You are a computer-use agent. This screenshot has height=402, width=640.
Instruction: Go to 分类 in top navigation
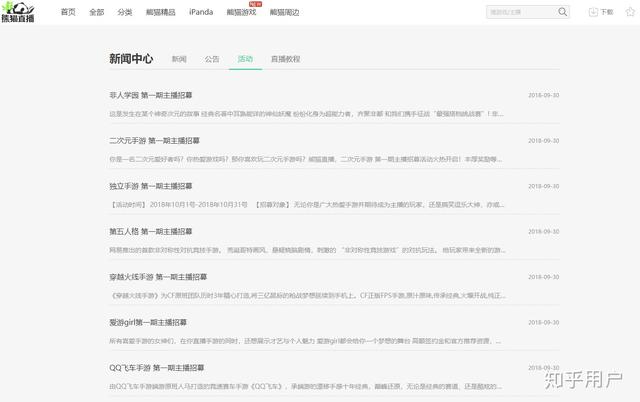click(124, 12)
